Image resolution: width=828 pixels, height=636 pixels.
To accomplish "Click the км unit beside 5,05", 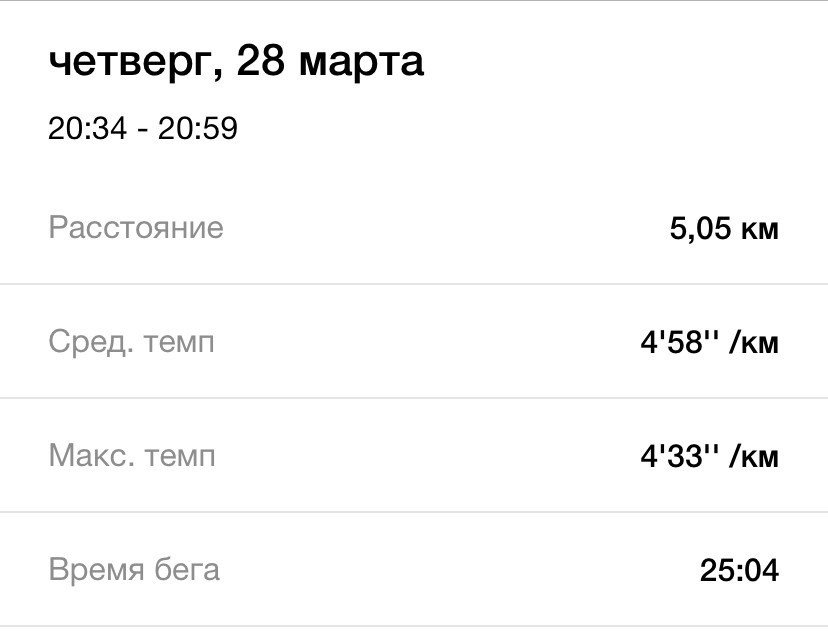I will [x=760, y=230].
